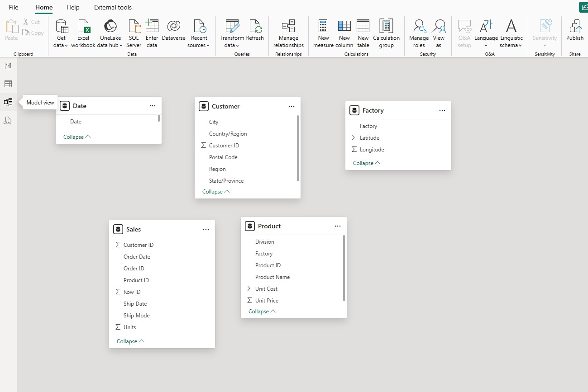Open Manage relationships

point(288,33)
